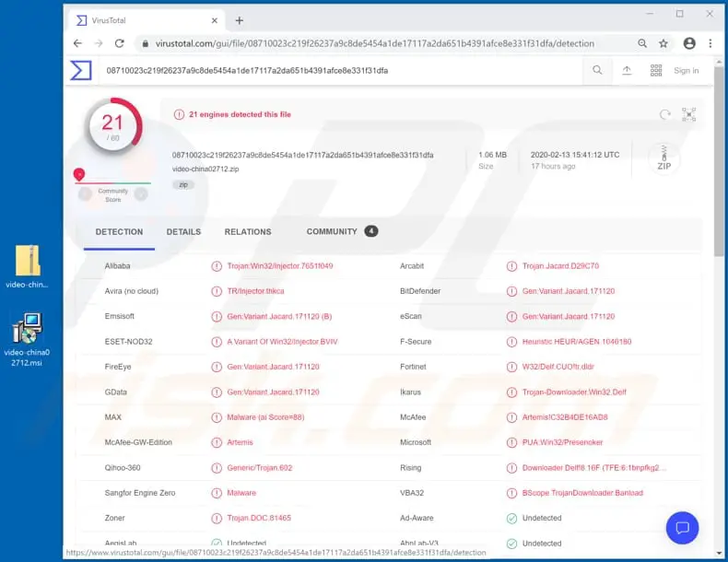This screenshot has width=728, height=562.
Task: Click the right community score vote button
Action: coord(141,194)
